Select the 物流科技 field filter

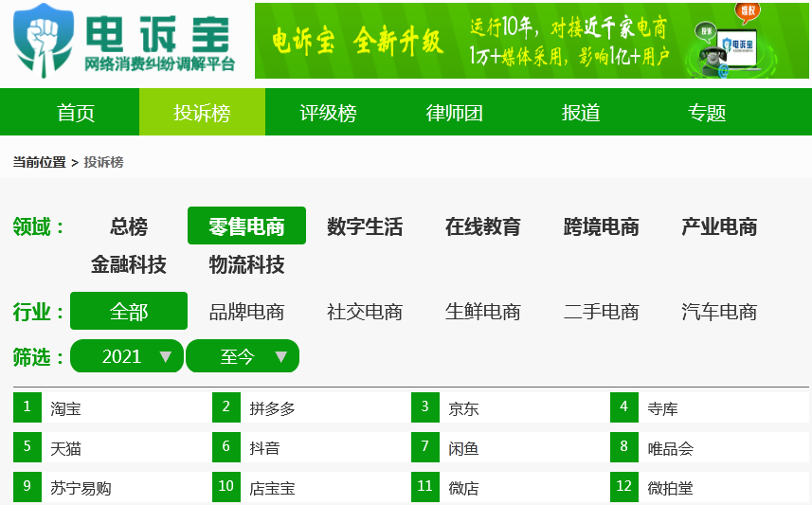pos(246,264)
